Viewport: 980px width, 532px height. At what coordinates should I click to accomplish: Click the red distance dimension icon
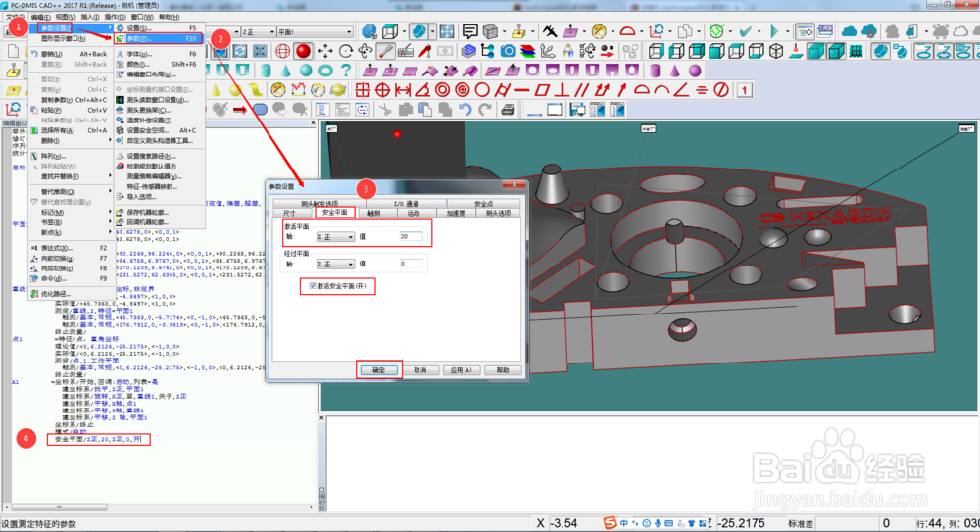pos(403,90)
